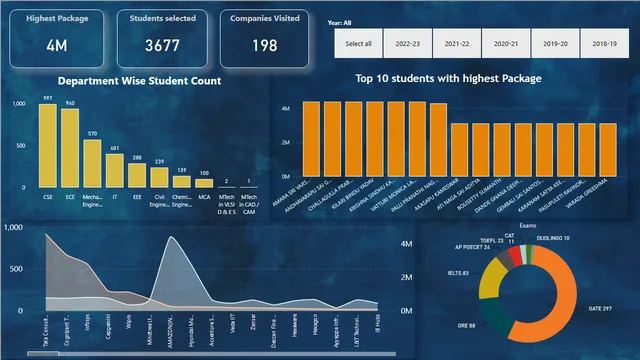Click the DUOLINGO 10 label
The image size is (640, 360).
pos(553,238)
